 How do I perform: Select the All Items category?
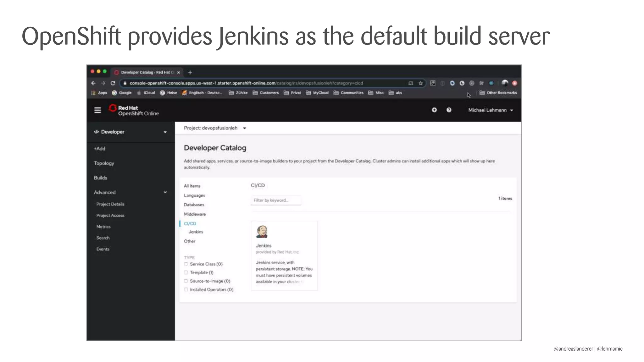click(x=192, y=186)
